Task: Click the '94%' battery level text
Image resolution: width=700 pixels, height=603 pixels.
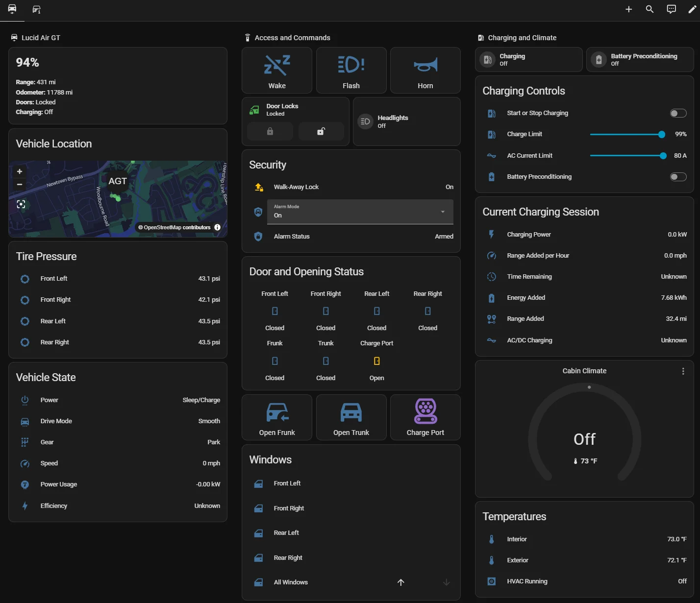Action: [27, 63]
